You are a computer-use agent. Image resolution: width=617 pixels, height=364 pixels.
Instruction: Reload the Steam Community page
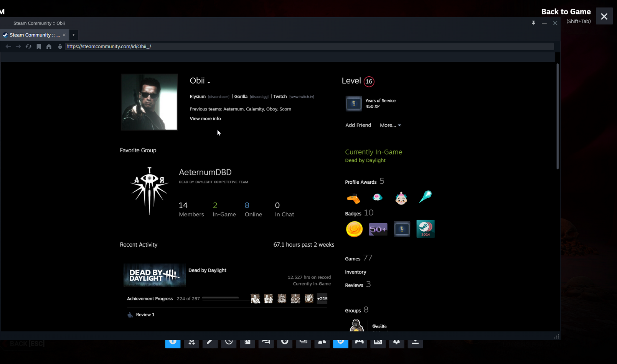tap(28, 46)
